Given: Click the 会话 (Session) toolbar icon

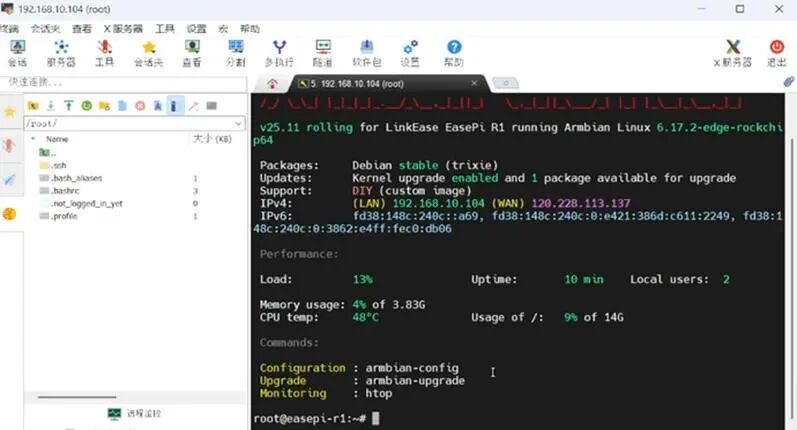Looking at the screenshot, I should (17, 52).
